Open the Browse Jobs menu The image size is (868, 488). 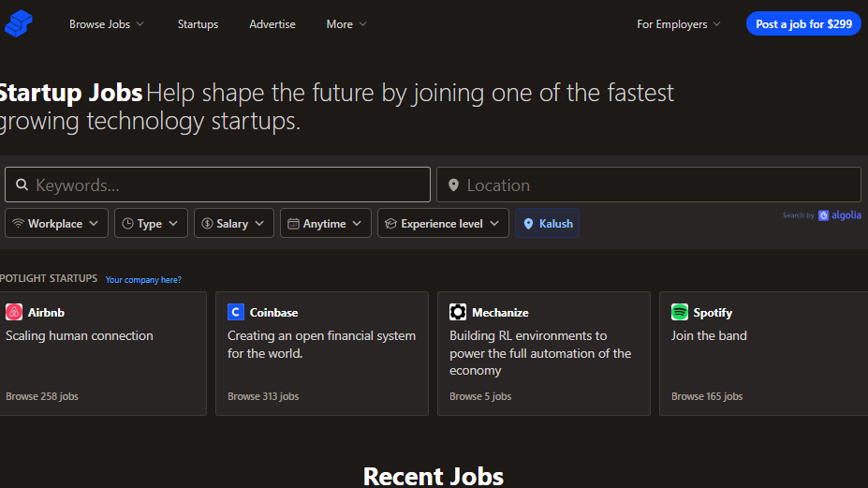pyautogui.click(x=107, y=24)
